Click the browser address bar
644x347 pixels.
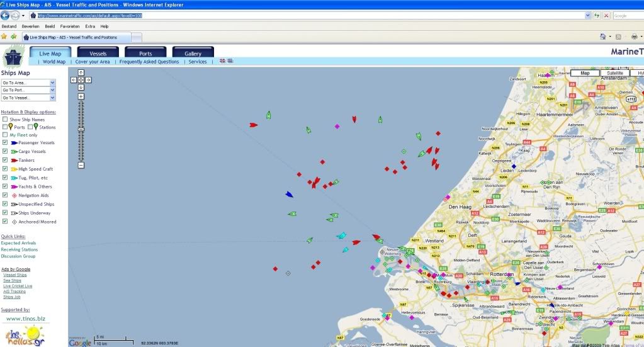(310, 16)
